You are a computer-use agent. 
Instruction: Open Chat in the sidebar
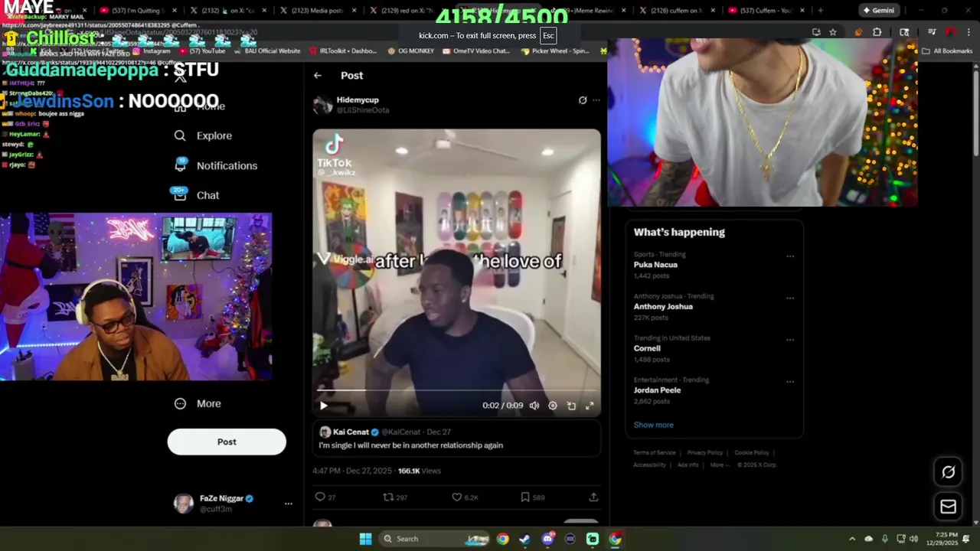coord(197,195)
